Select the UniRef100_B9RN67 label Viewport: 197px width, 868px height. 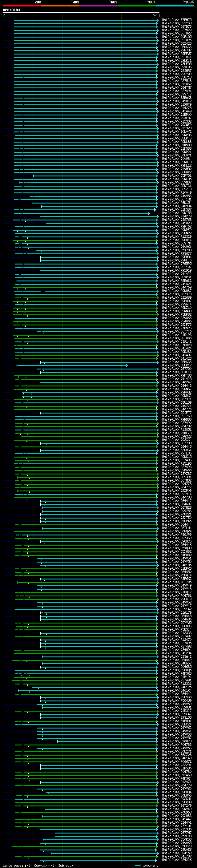click(x=177, y=389)
